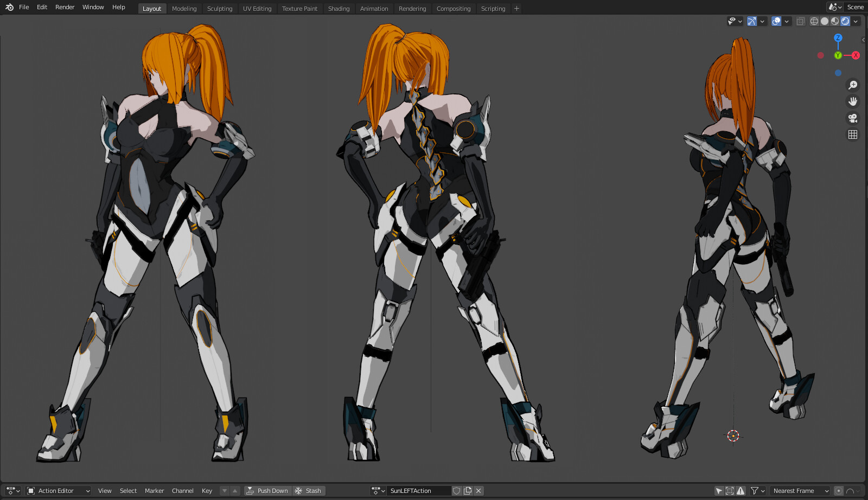Open the Action Editor mode dropdown
Screen dimensions: 868x500
tap(57, 490)
